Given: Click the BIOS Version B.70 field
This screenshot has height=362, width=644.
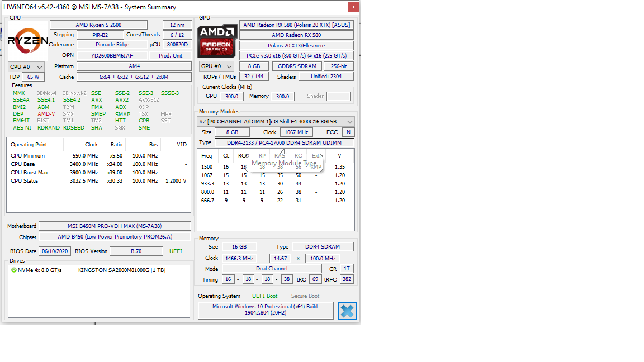Looking at the screenshot, I should [x=136, y=251].
